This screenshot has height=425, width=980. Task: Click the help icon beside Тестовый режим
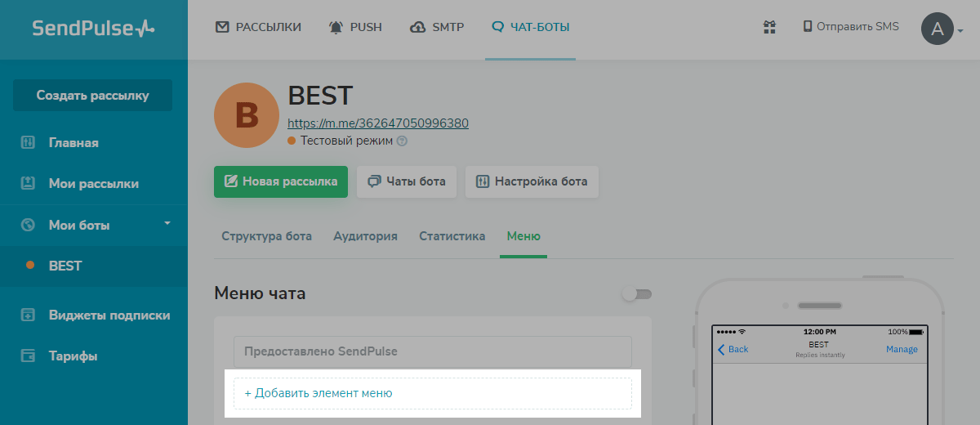tap(402, 141)
